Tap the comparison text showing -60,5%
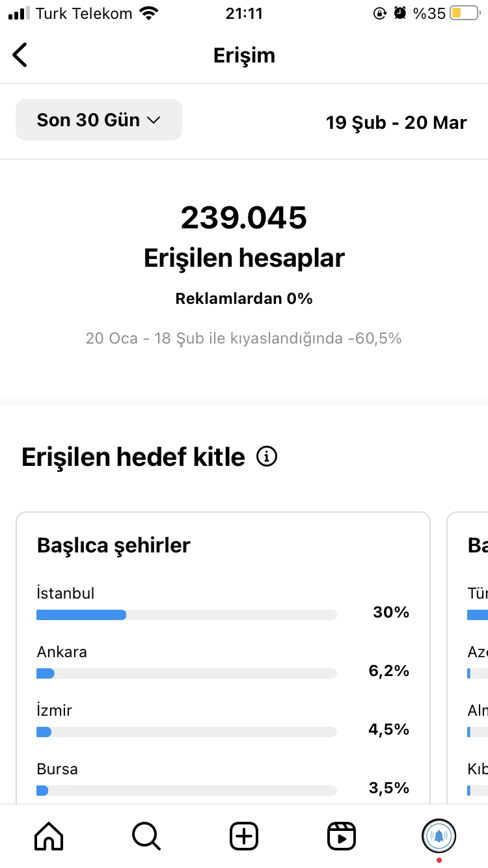Viewport: 488px width, 868px height. pos(244,338)
